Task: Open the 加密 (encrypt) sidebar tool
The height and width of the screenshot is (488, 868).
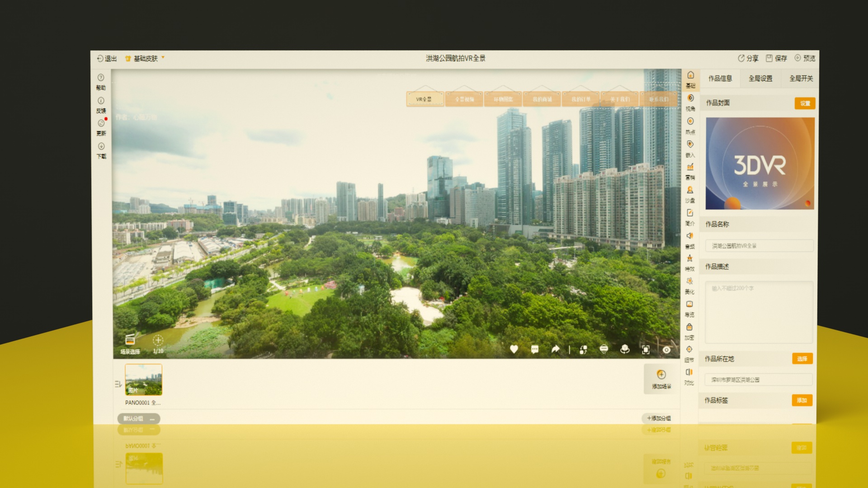Action: [689, 332]
